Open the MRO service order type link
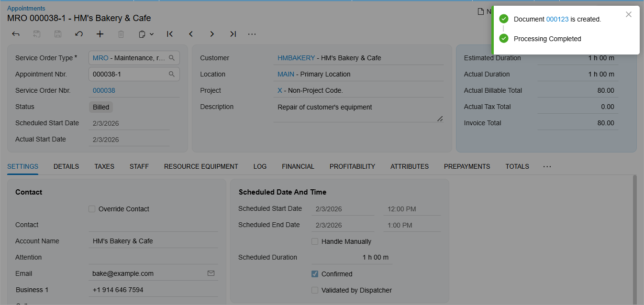The width and height of the screenshot is (644, 305). click(100, 58)
